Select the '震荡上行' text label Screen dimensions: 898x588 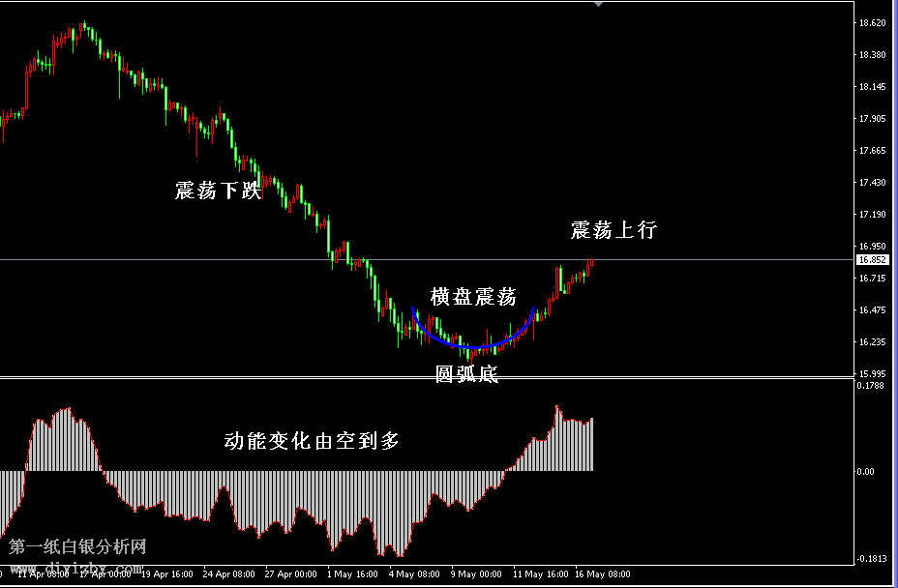pos(614,230)
